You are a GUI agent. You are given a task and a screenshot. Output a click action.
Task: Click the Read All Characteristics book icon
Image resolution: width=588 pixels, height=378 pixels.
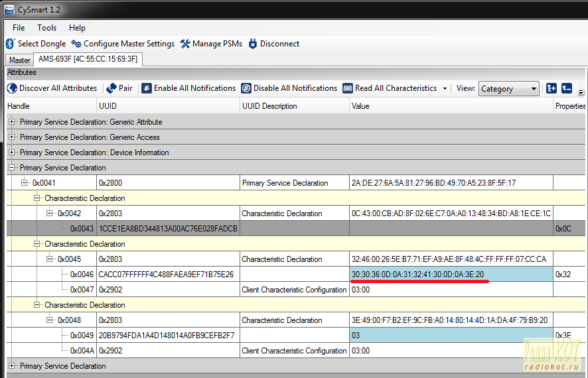348,88
